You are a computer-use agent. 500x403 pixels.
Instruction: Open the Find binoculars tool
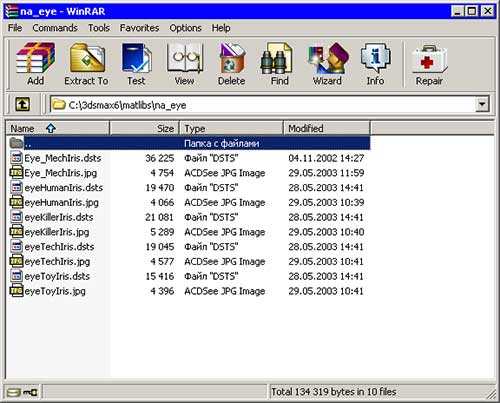pos(276,59)
